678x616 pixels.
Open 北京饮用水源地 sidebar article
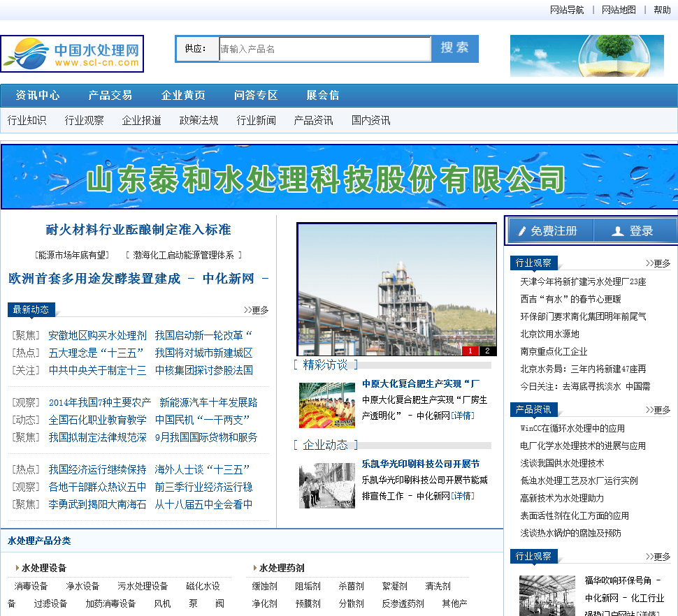tap(549, 334)
